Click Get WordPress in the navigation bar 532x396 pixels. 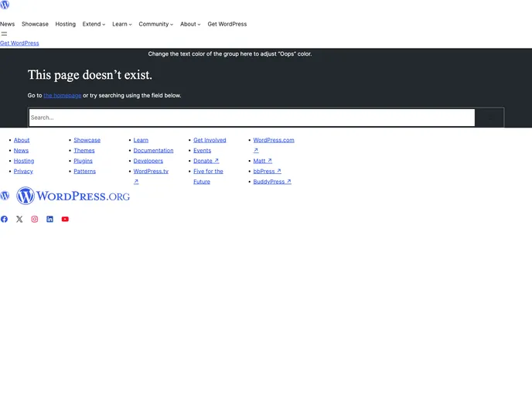click(227, 24)
